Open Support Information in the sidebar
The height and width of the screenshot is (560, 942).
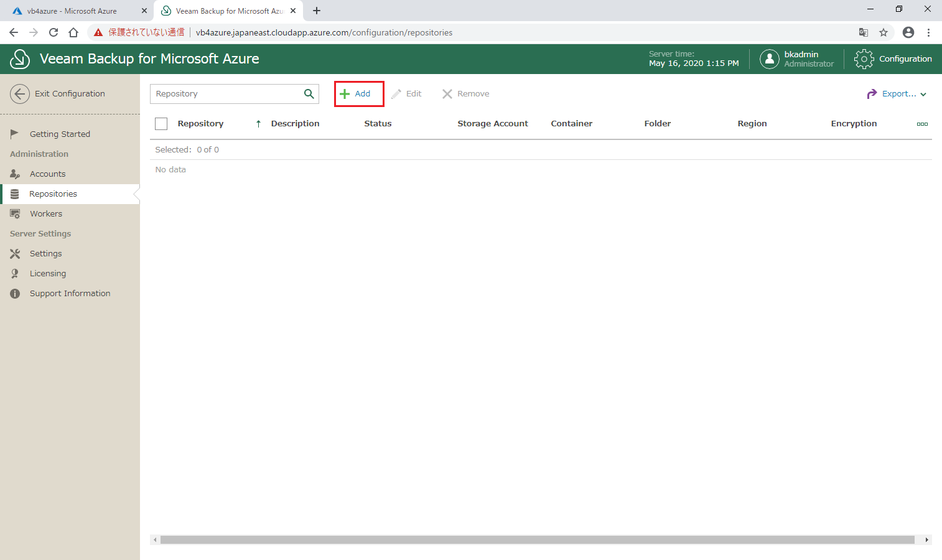click(x=70, y=294)
